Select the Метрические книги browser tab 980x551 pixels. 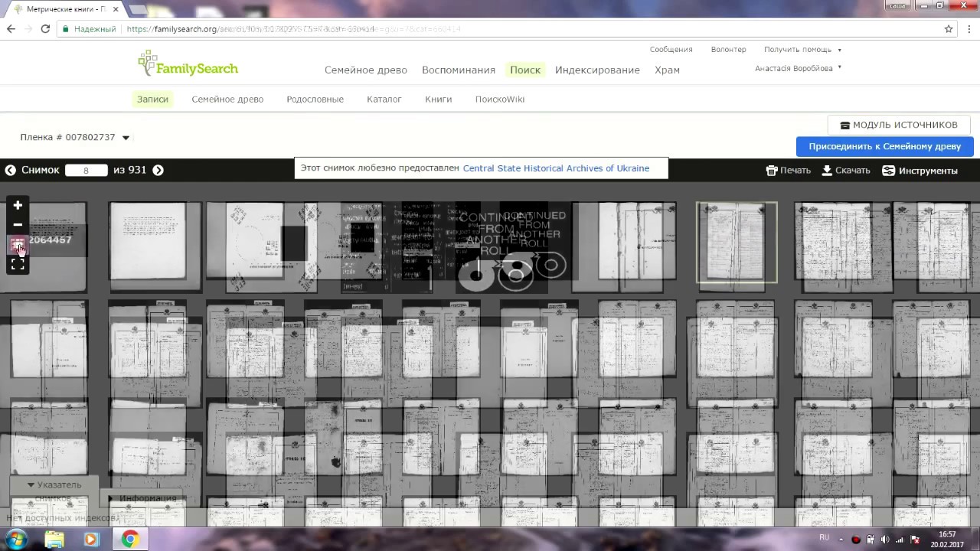point(66,9)
